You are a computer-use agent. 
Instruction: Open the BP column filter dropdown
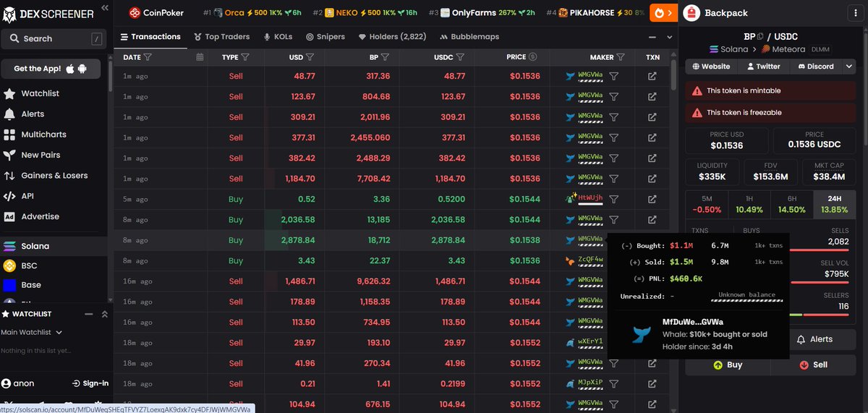click(385, 56)
